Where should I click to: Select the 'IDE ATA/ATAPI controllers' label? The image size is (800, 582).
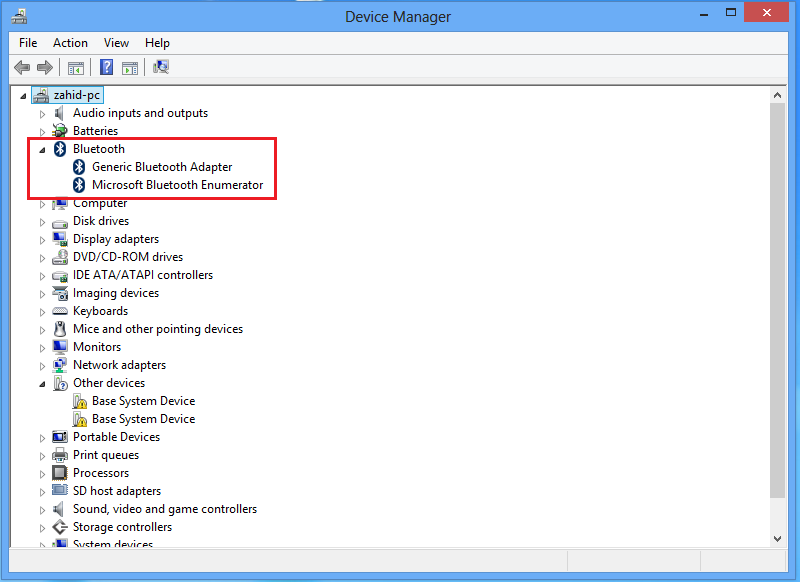point(143,275)
